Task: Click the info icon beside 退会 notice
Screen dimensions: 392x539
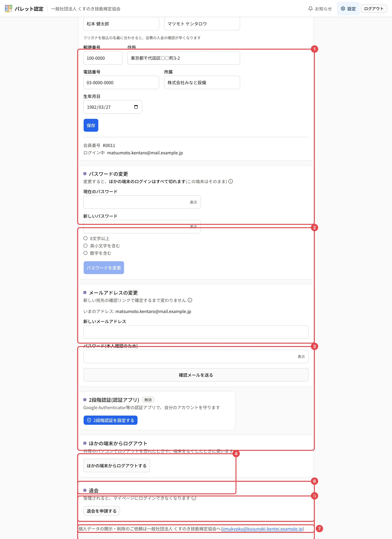Action: tap(194, 498)
